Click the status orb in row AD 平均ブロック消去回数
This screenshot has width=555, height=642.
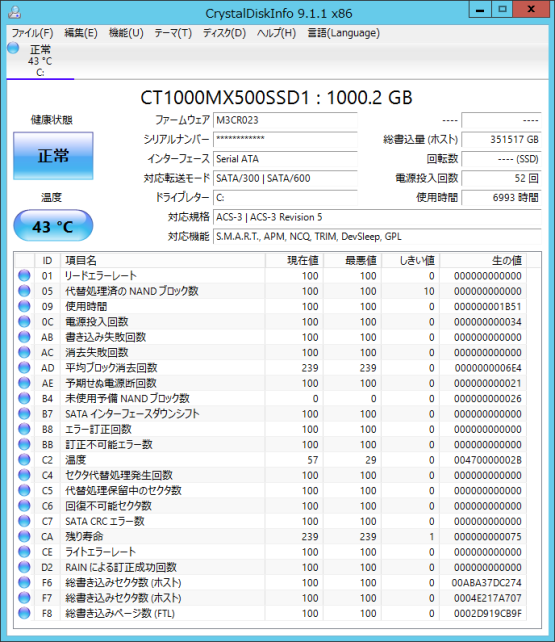click(x=24, y=368)
